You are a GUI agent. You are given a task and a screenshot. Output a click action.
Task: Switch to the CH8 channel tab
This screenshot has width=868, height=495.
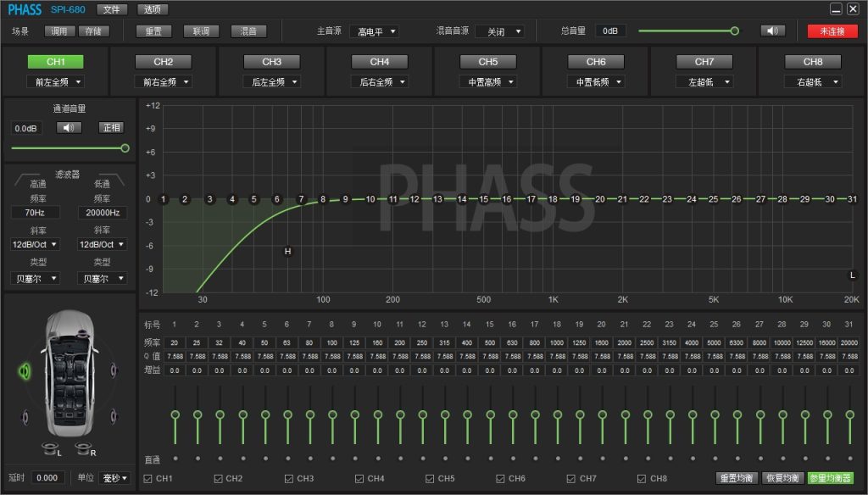(x=813, y=62)
